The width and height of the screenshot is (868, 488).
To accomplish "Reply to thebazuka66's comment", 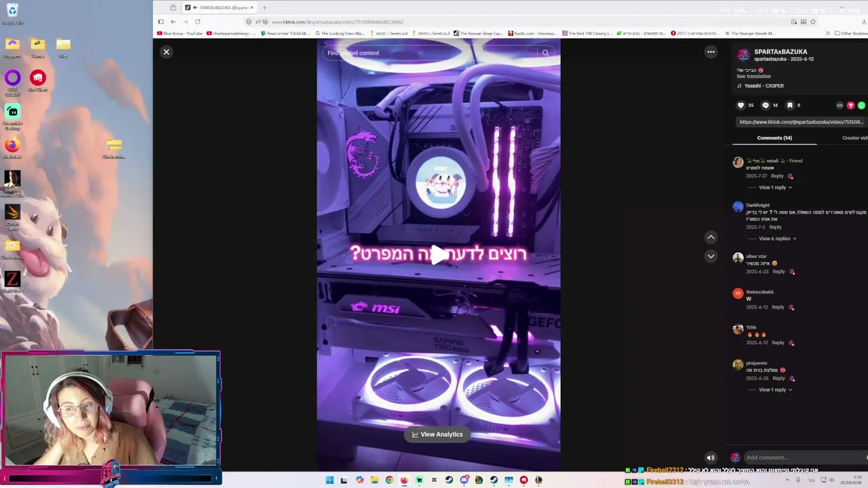I will pyautogui.click(x=778, y=307).
